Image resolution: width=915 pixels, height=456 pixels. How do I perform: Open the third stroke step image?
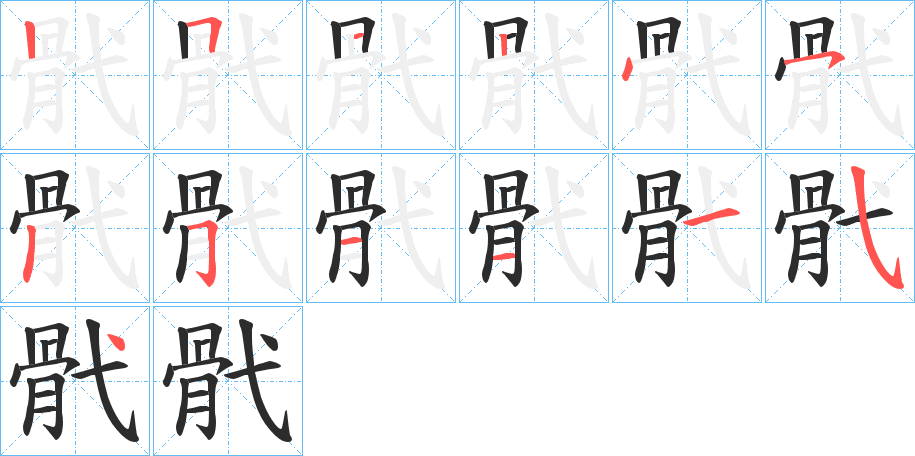click(381, 75)
